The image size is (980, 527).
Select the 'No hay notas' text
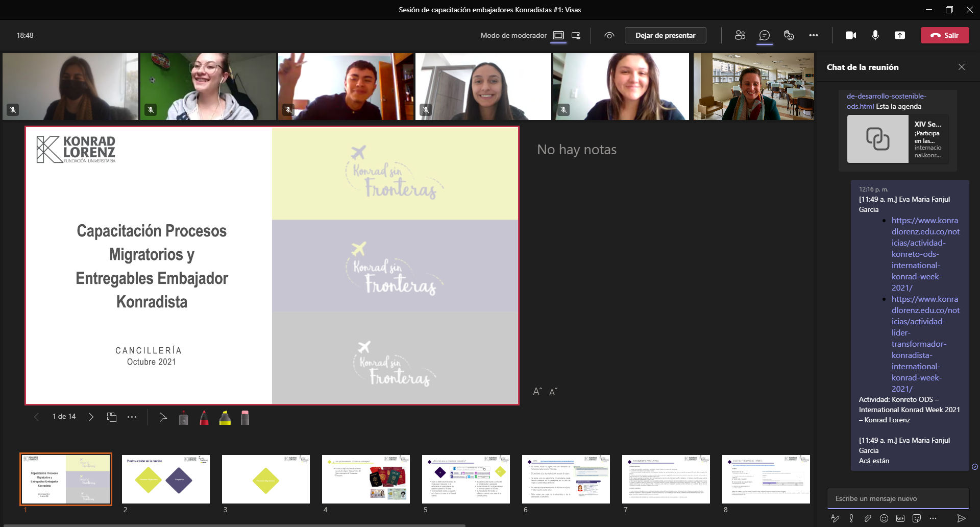577,150
